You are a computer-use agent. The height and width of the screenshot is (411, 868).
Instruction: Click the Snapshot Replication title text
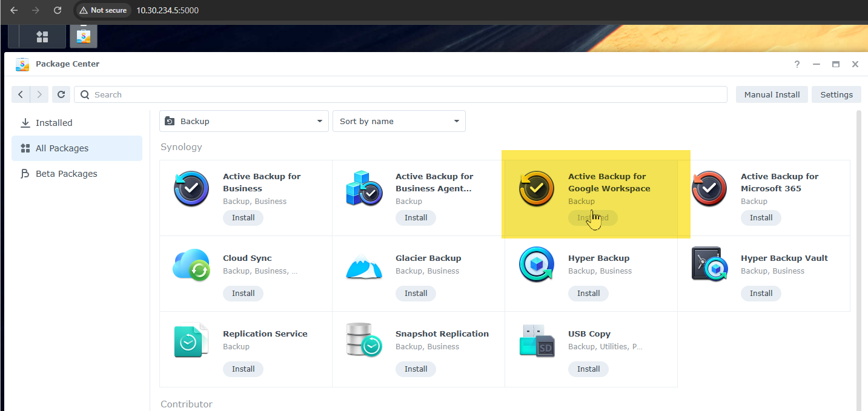pyautogui.click(x=442, y=334)
